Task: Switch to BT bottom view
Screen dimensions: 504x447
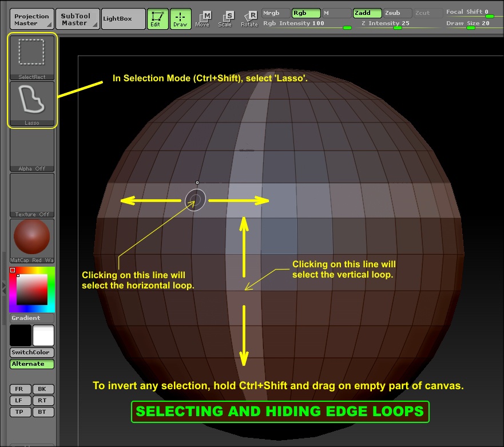Action: pos(43,412)
